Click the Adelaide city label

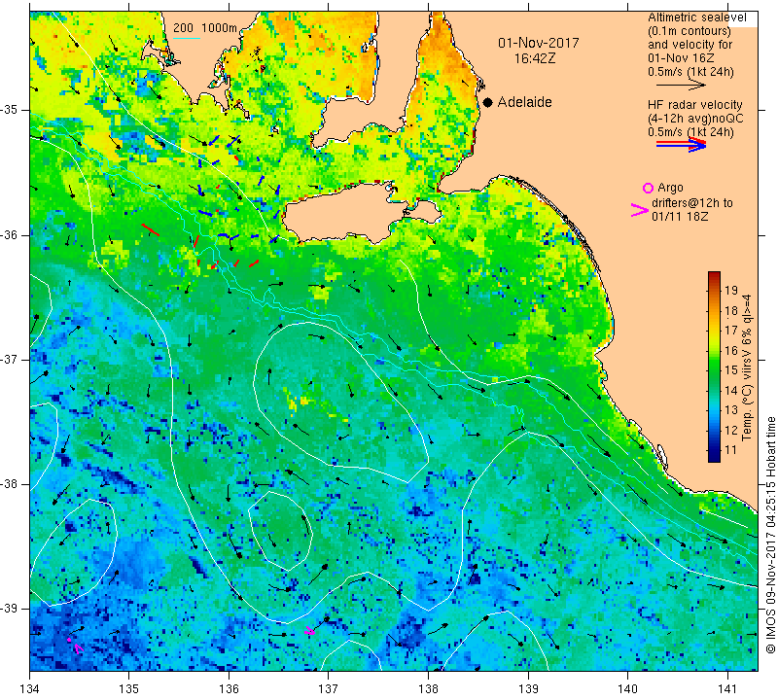[524, 102]
